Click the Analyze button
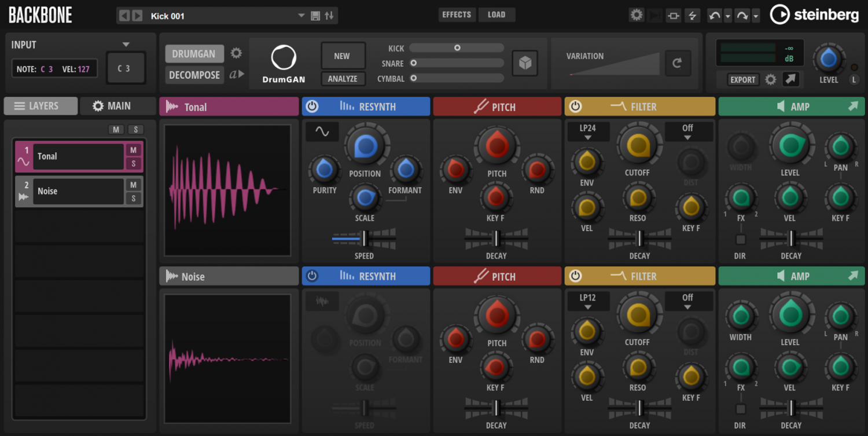 pos(343,79)
